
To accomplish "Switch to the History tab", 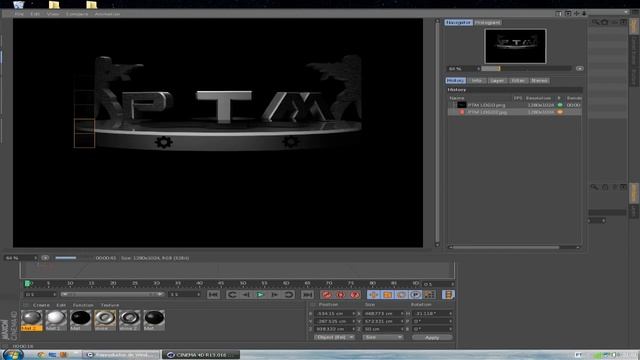I will [455, 80].
